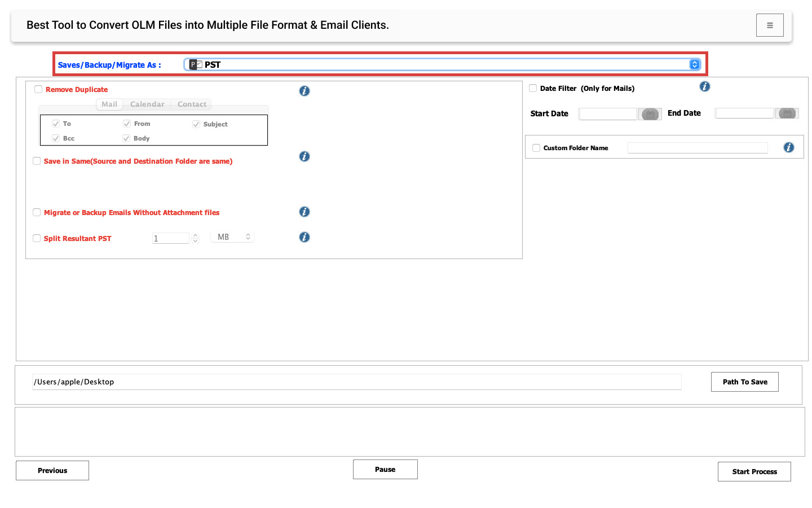812x508 pixels.
Task: Switch to the Calendar tab
Action: (x=147, y=104)
